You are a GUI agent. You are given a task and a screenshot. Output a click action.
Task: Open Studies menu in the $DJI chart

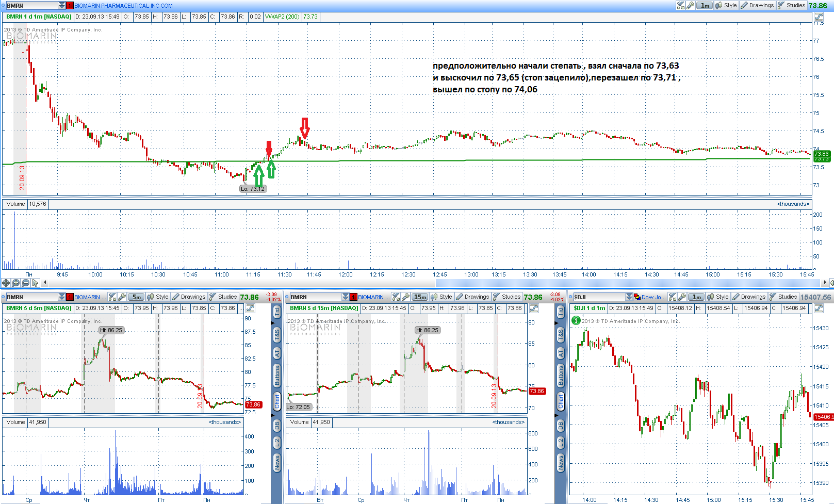tap(783, 297)
